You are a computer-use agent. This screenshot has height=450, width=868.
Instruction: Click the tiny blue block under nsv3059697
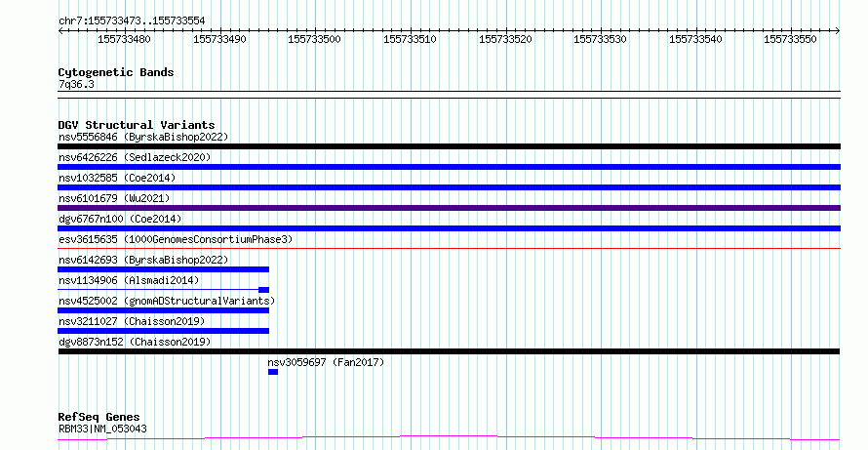[273, 372]
